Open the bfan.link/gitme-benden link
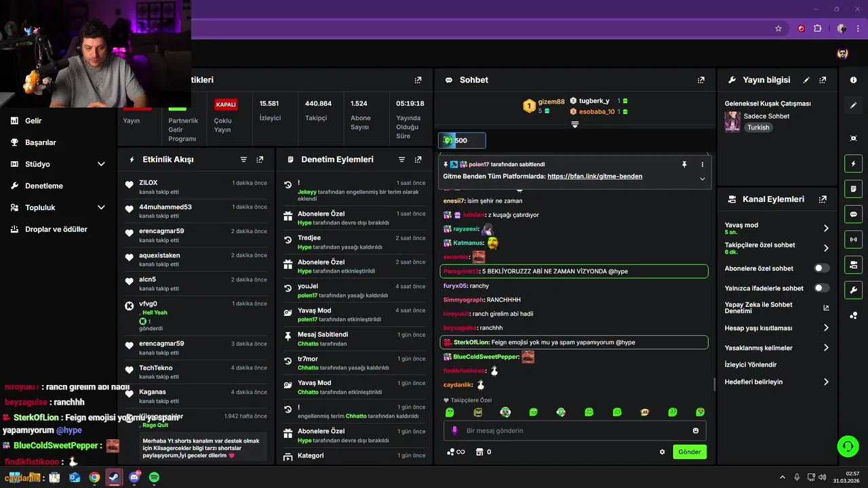Image resolution: width=868 pixels, height=488 pixels. click(595, 176)
